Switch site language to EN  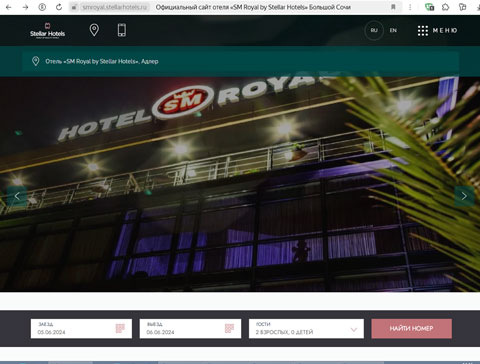(x=393, y=30)
